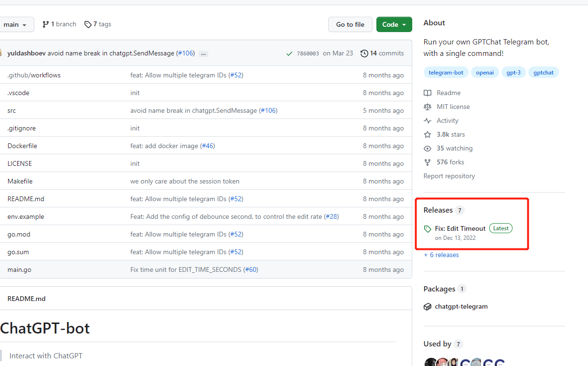Click the 'init' commit message for LICENSE

[x=135, y=163]
